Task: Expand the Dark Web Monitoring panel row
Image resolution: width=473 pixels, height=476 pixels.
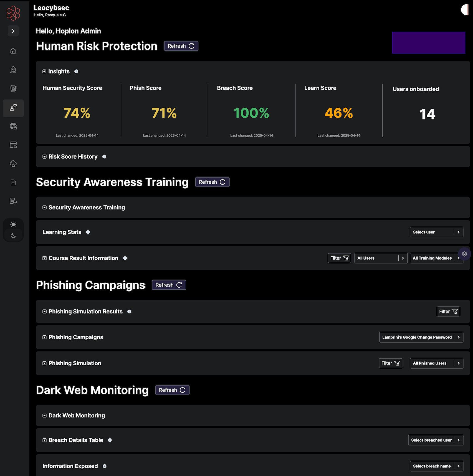Action: pos(44,416)
